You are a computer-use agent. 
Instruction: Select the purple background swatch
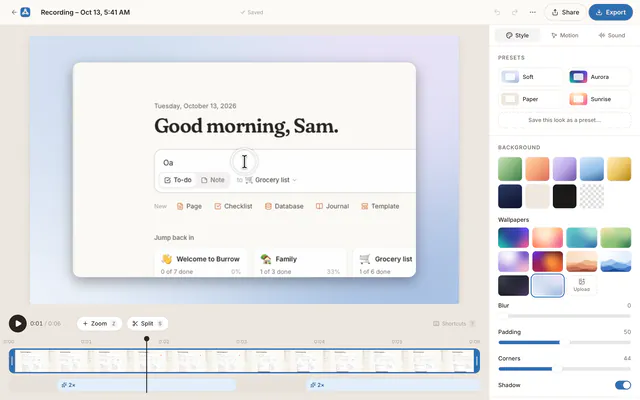[x=564, y=169]
